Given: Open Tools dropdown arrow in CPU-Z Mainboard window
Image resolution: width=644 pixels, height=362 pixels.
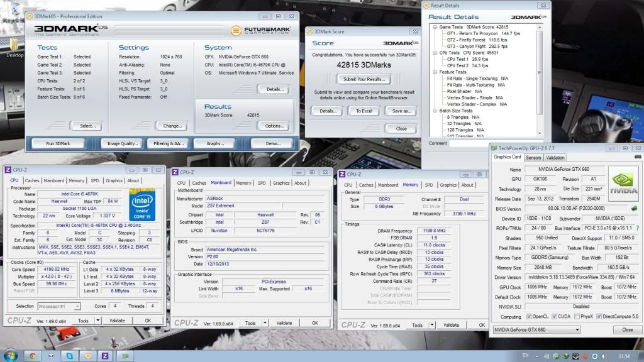Looking at the screenshot, I should pos(265,323).
